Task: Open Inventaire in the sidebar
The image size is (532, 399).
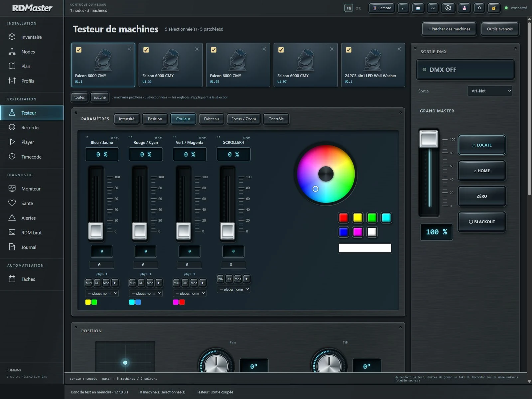Action: (x=32, y=37)
